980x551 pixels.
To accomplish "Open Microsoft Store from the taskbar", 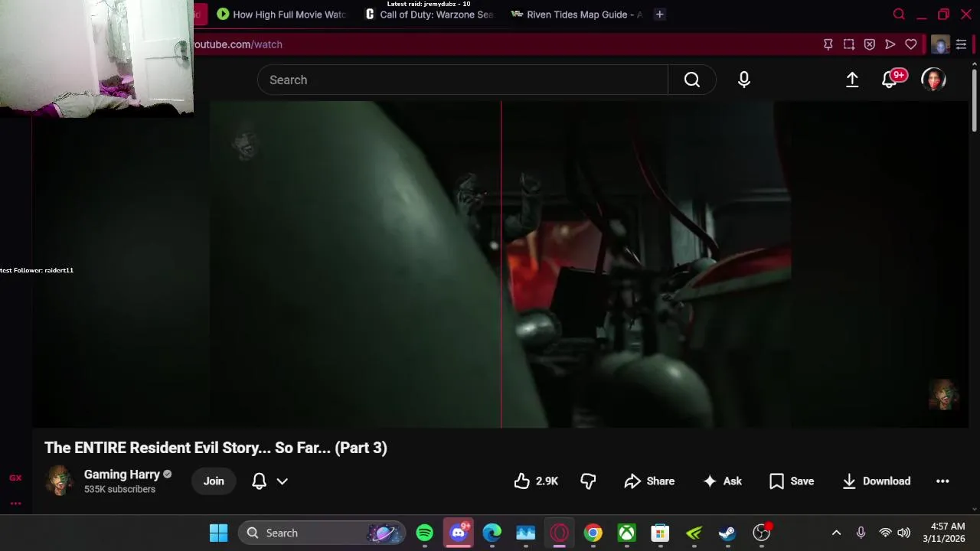I will (x=660, y=533).
